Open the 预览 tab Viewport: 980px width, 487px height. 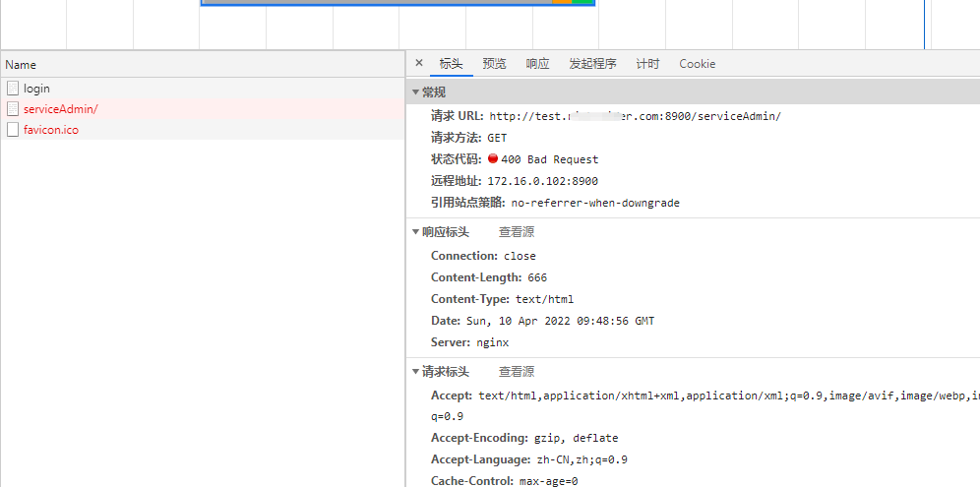(x=494, y=64)
